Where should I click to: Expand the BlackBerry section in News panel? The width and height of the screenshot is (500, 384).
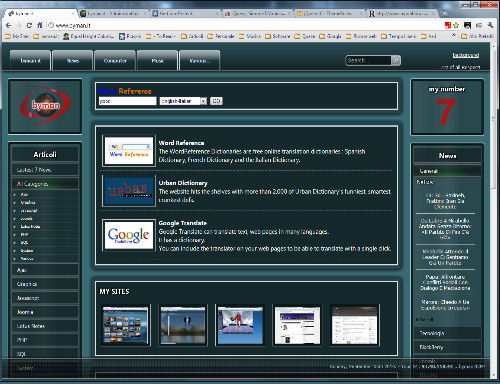pos(448,347)
